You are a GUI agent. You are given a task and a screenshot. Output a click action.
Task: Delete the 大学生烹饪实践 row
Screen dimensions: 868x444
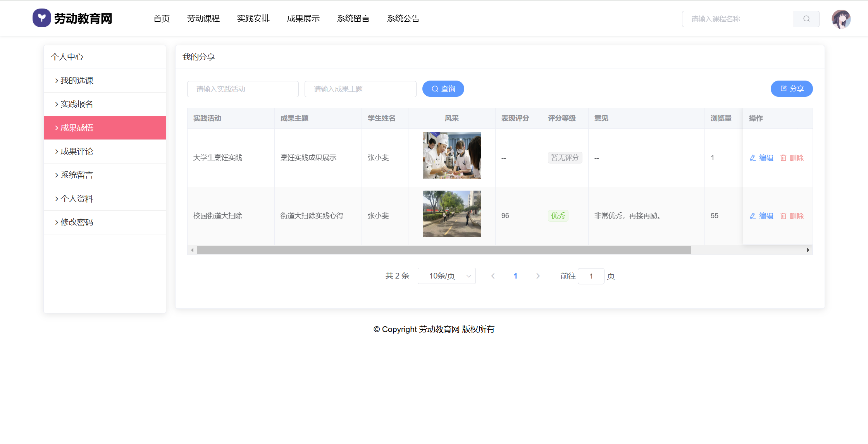point(792,158)
